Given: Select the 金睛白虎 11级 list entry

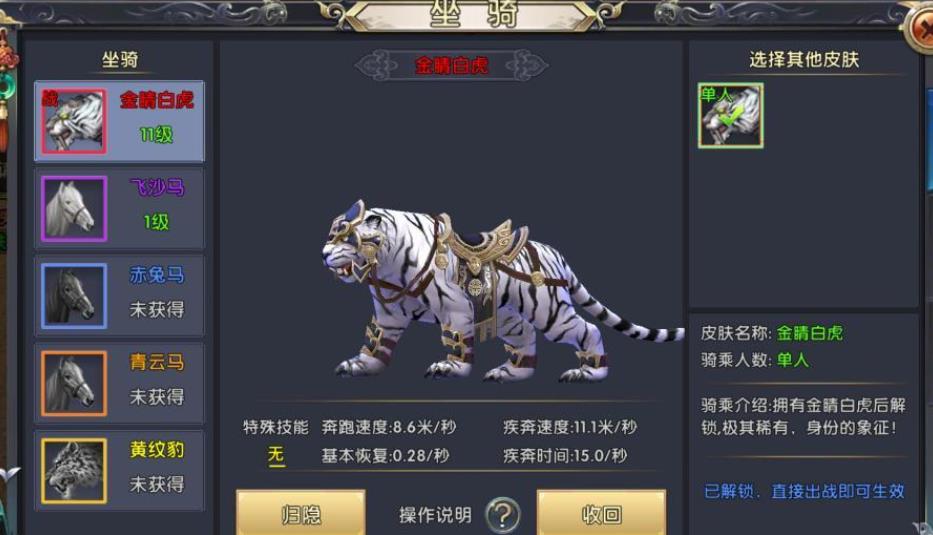Looking at the screenshot, I should (120, 121).
